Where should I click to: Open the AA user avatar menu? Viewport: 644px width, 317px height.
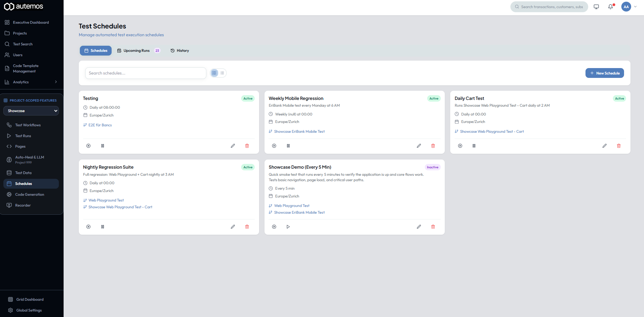pos(626,6)
